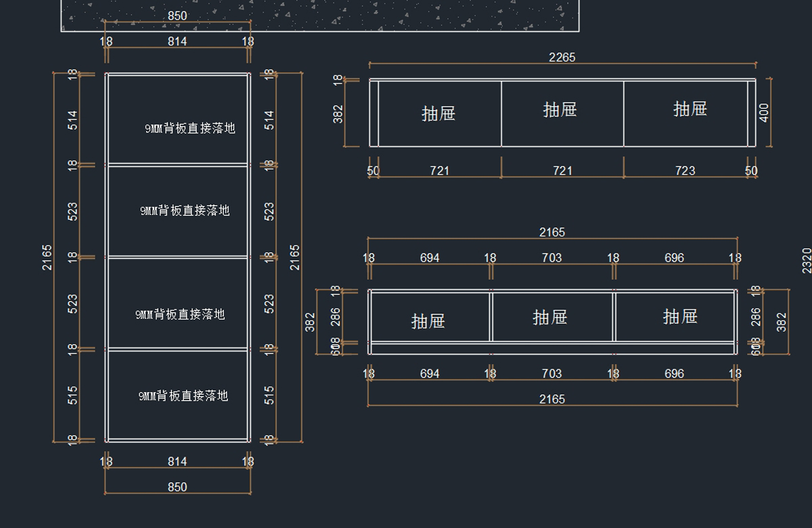Select the 2165 dimension below the lower drawer cabinet
This screenshot has height=528, width=812.
pos(551,400)
